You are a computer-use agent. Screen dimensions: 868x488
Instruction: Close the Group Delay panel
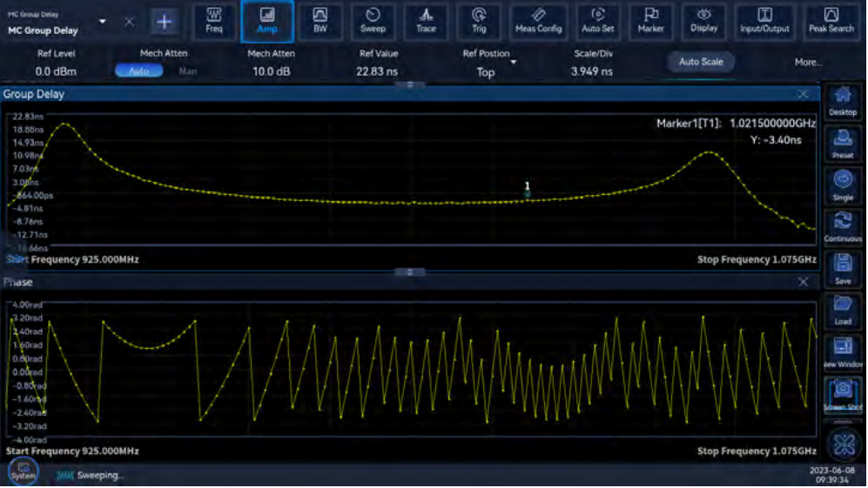click(x=803, y=95)
